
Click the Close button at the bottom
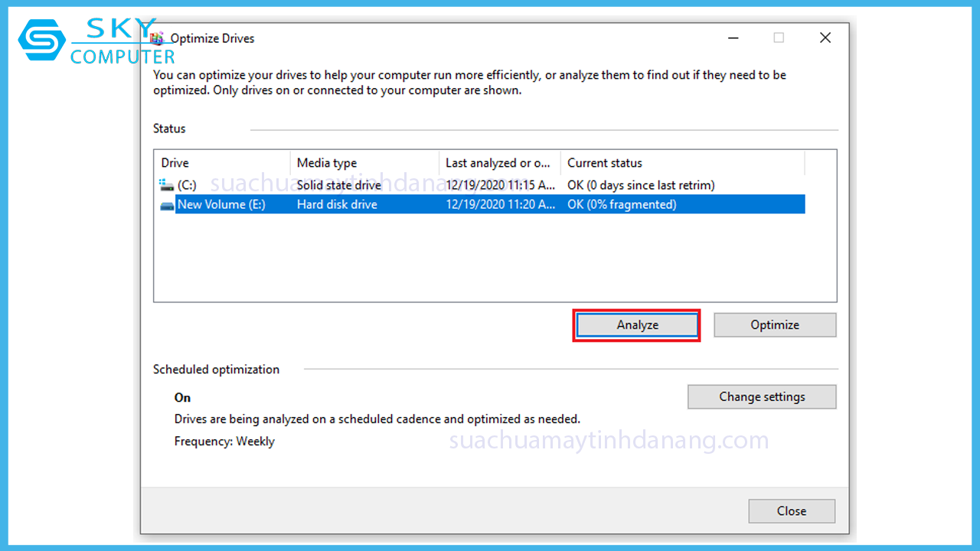pyautogui.click(x=792, y=511)
